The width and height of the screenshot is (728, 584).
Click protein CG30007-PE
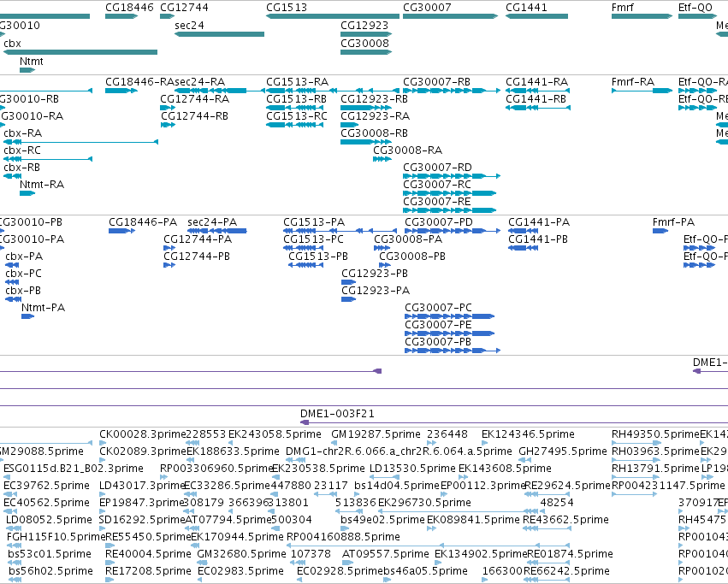tap(449, 333)
